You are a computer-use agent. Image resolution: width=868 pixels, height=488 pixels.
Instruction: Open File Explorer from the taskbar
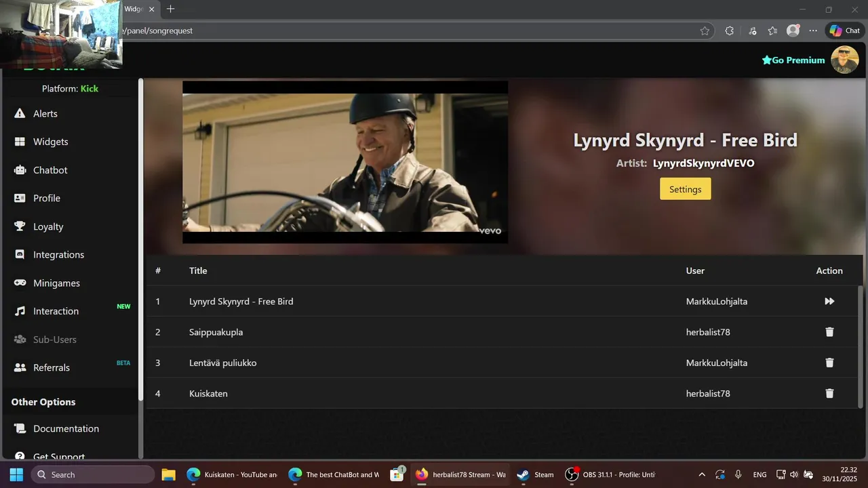[x=168, y=474]
